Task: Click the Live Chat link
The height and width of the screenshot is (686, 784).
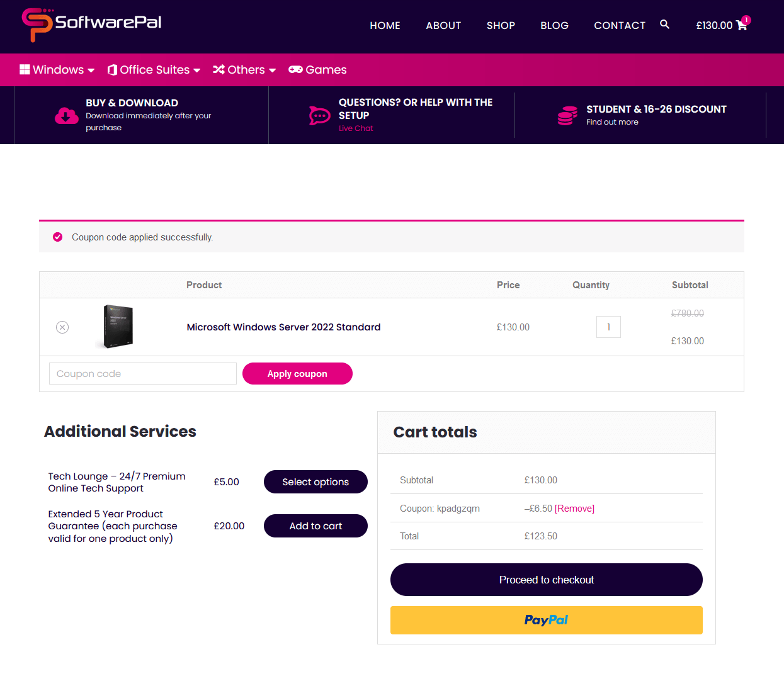Action: (356, 128)
